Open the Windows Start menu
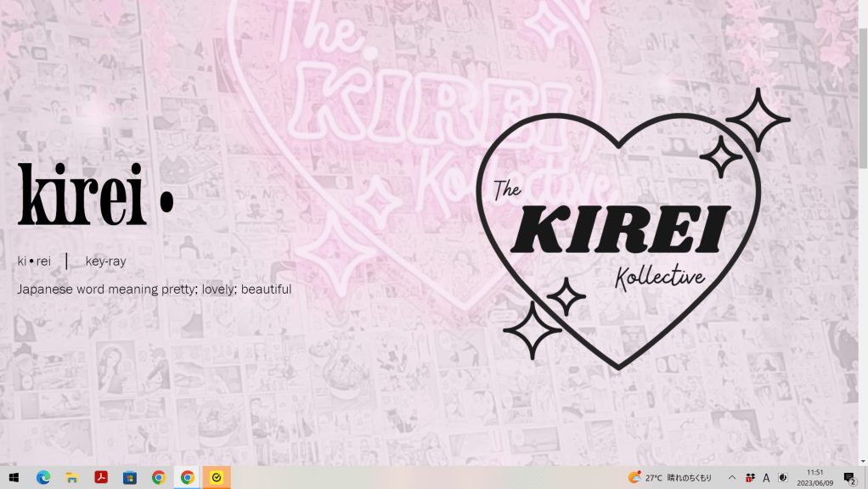The height and width of the screenshot is (489, 868). click(14, 477)
